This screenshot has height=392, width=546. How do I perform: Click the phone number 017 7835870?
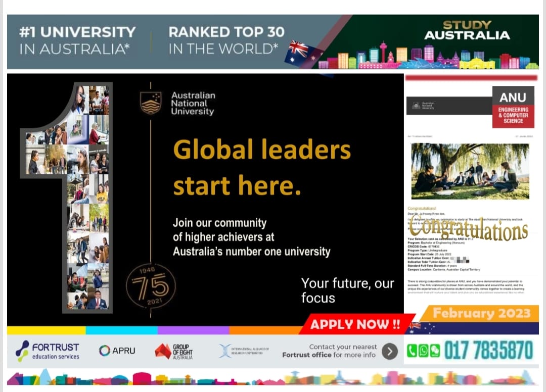[x=488, y=350]
